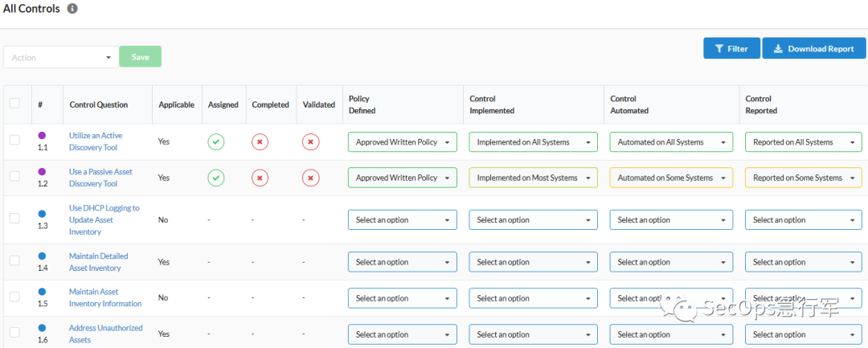This screenshot has width=868, height=348.
Task: Click green Assigned checkmark for control 1.2
Action: point(216,178)
